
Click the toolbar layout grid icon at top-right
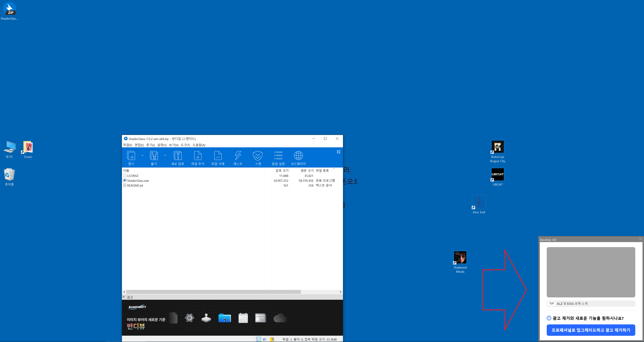[x=338, y=152]
